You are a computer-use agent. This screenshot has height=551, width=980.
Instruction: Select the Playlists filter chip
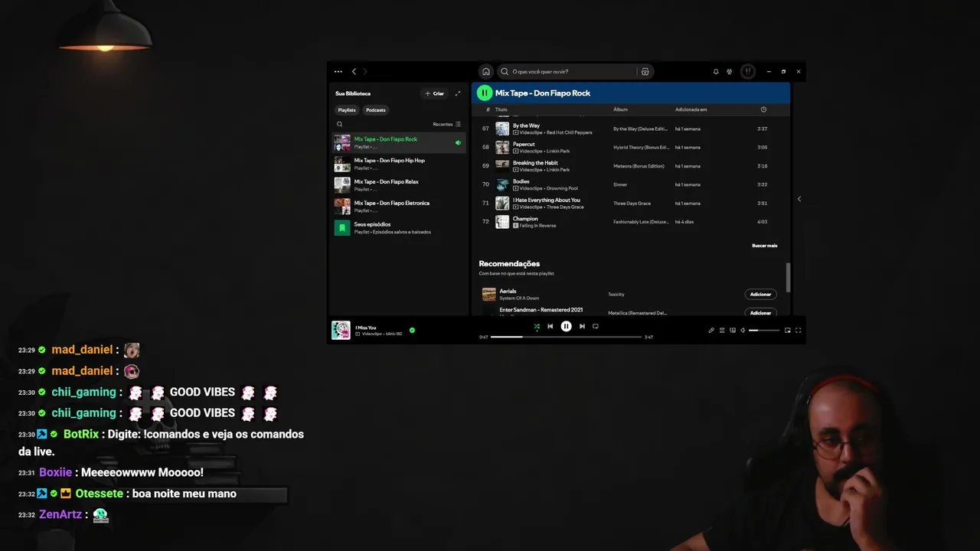point(347,110)
